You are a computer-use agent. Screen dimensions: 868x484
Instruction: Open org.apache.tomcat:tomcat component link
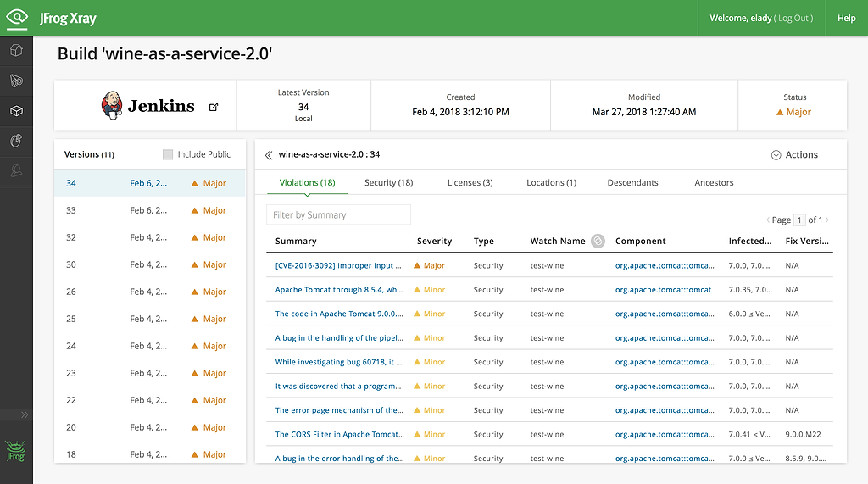point(663,290)
